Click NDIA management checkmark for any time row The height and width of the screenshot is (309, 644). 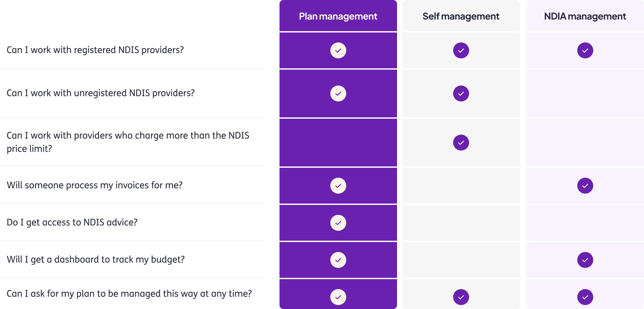(585, 297)
